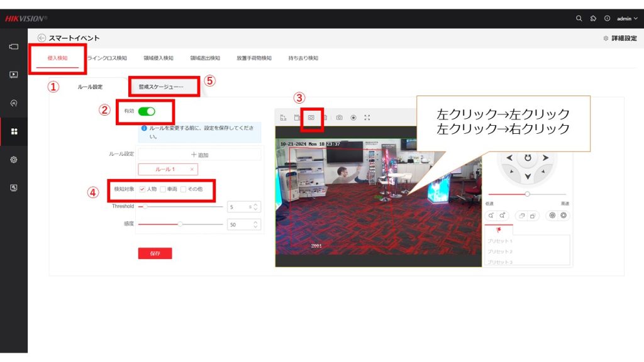The height and width of the screenshot is (362, 644).
Task: Open the admin user dropdown
Action: pyautogui.click(x=627, y=18)
